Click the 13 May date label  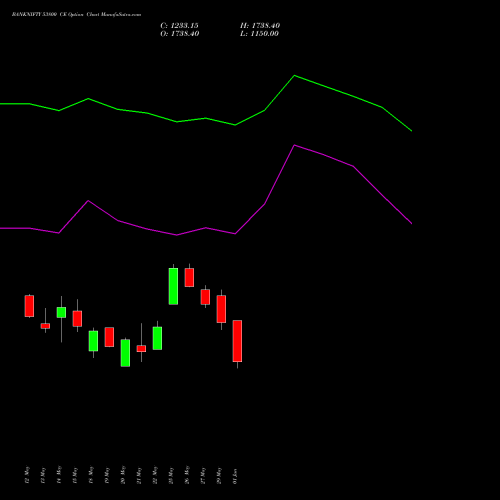click(x=43, y=475)
